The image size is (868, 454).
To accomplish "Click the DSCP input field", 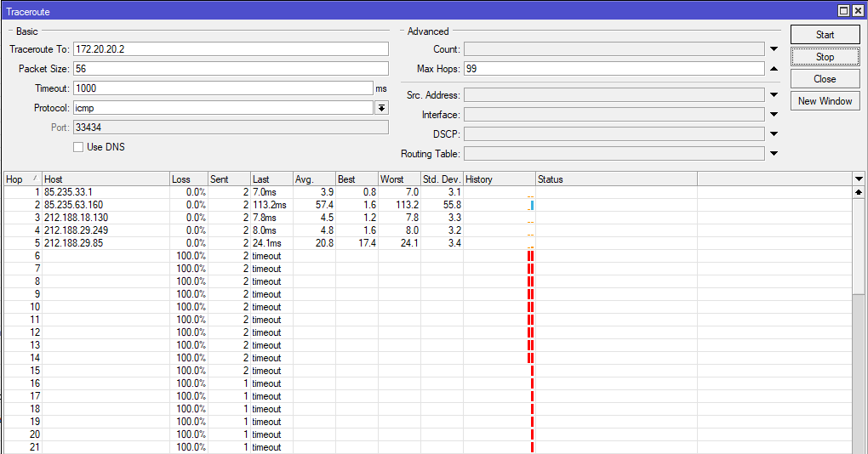I will pyautogui.click(x=614, y=133).
